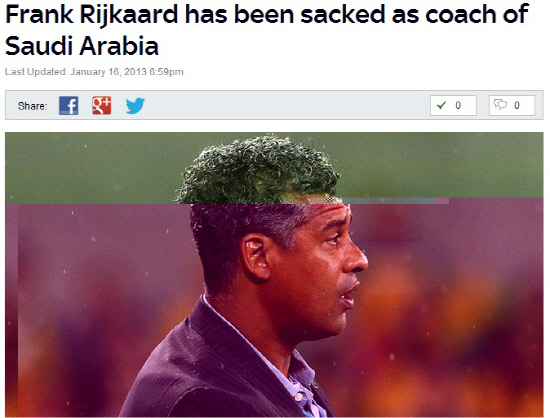Click the speech bubble comments icon

point(500,104)
